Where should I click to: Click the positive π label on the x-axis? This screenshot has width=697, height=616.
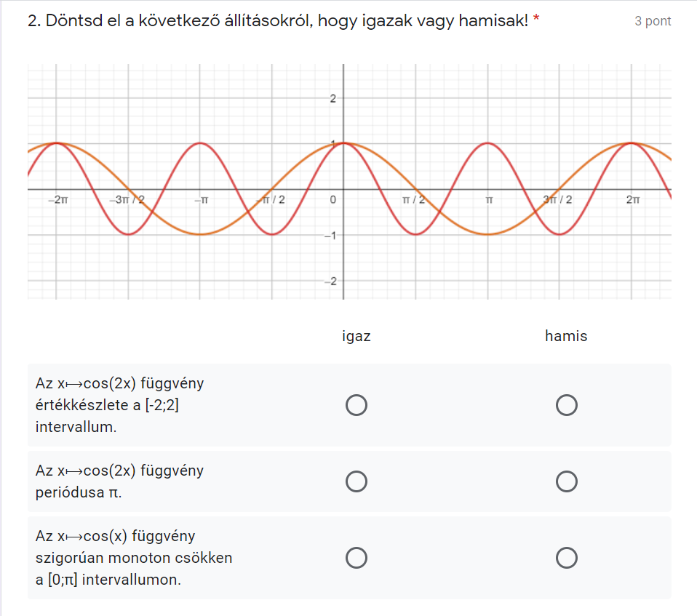(x=489, y=199)
